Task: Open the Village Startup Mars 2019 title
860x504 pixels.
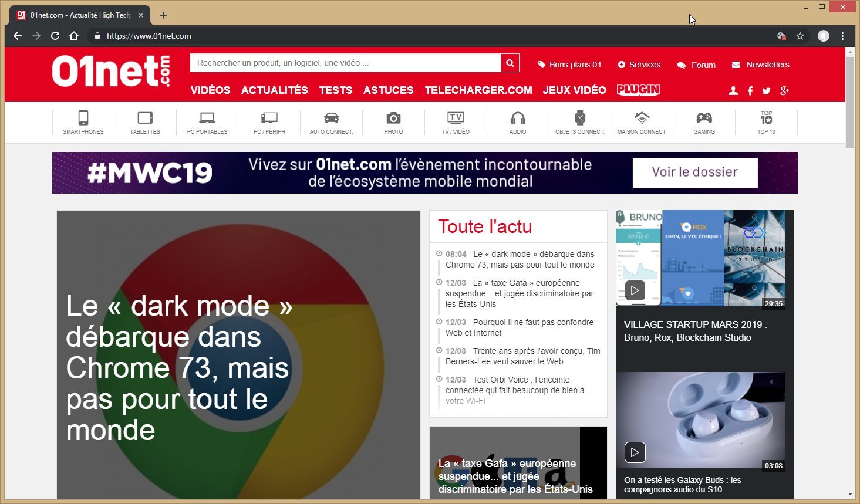Action: tap(696, 331)
